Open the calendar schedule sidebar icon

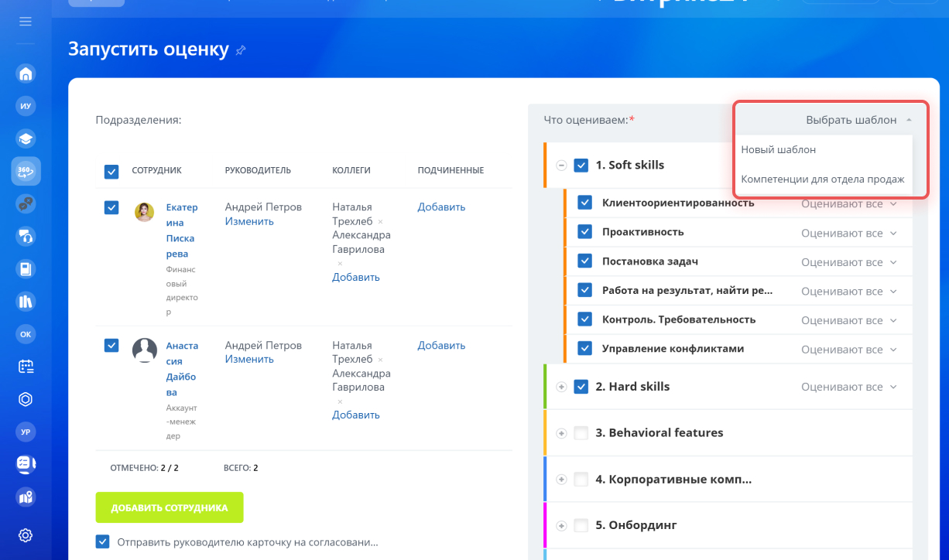26,367
